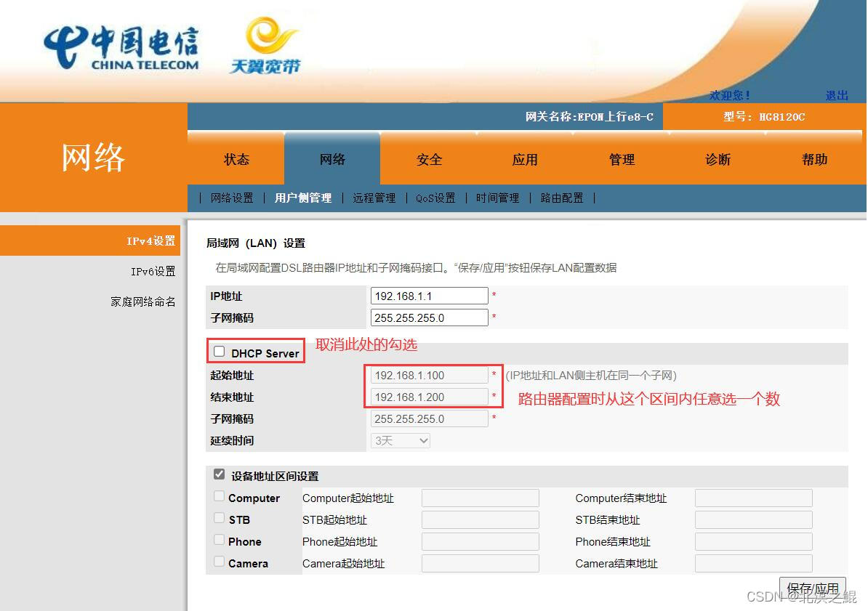The width and height of the screenshot is (868, 611).
Task: Click the 保存/应用 button
Action: [x=813, y=589]
